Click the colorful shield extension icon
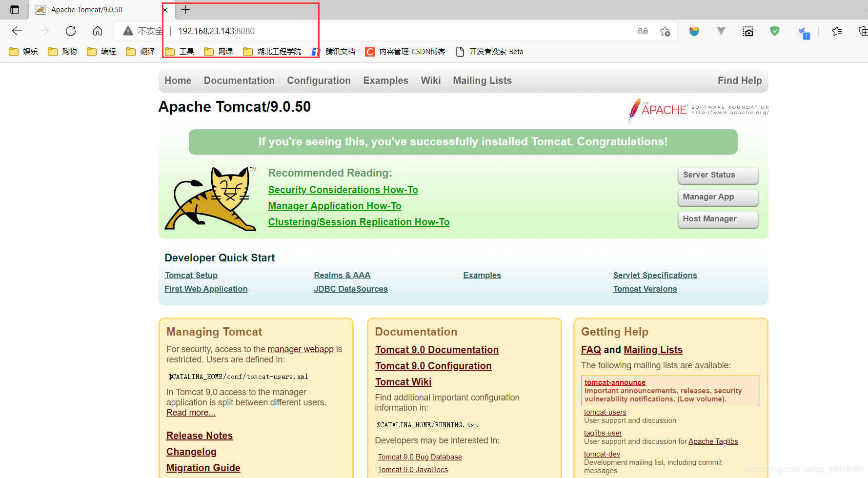 pyautogui.click(x=694, y=31)
